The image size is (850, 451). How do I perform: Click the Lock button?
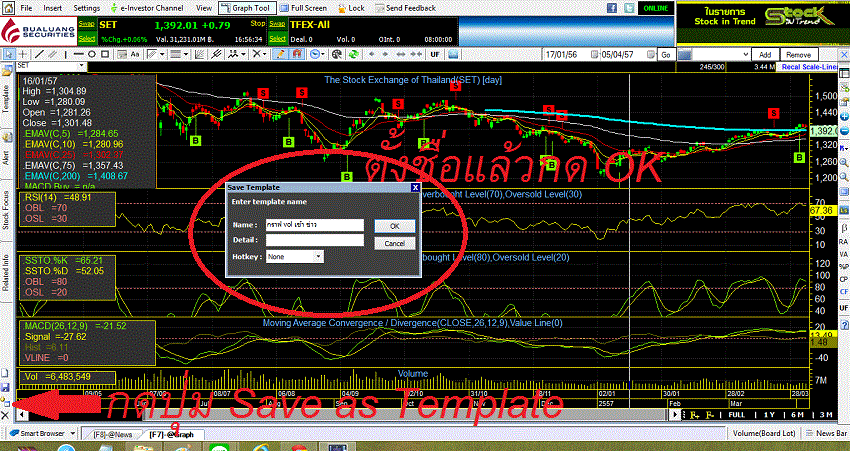(x=351, y=8)
